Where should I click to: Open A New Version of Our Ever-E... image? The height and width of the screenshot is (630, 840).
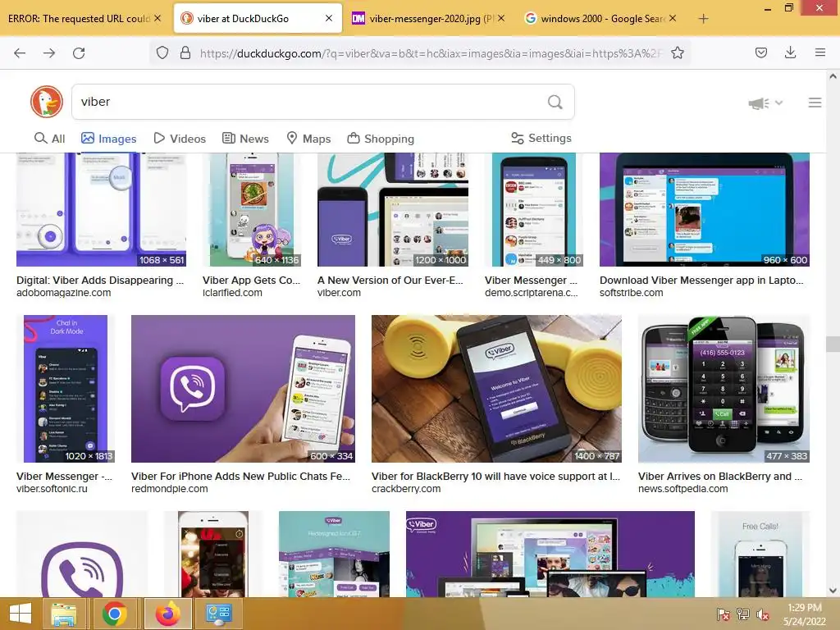(393, 209)
